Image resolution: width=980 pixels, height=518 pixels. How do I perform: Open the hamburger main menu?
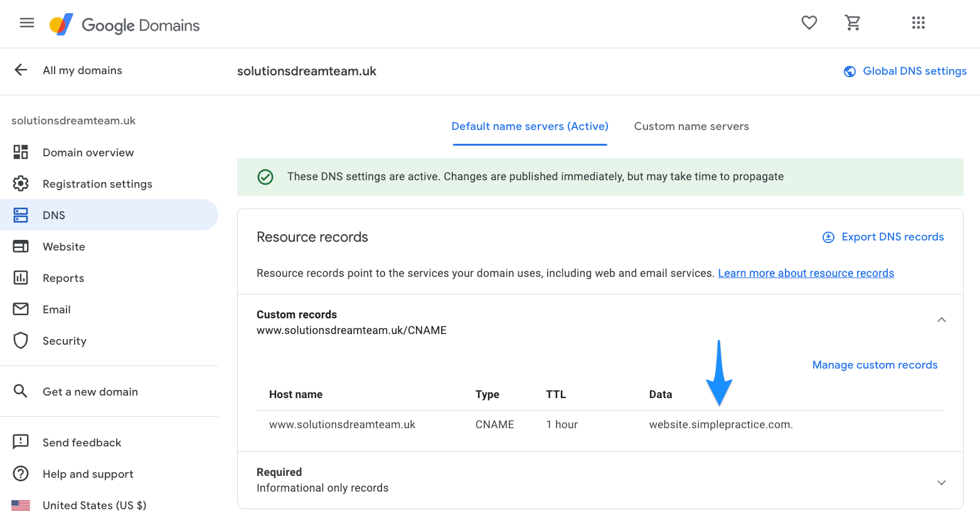point(27,23)
